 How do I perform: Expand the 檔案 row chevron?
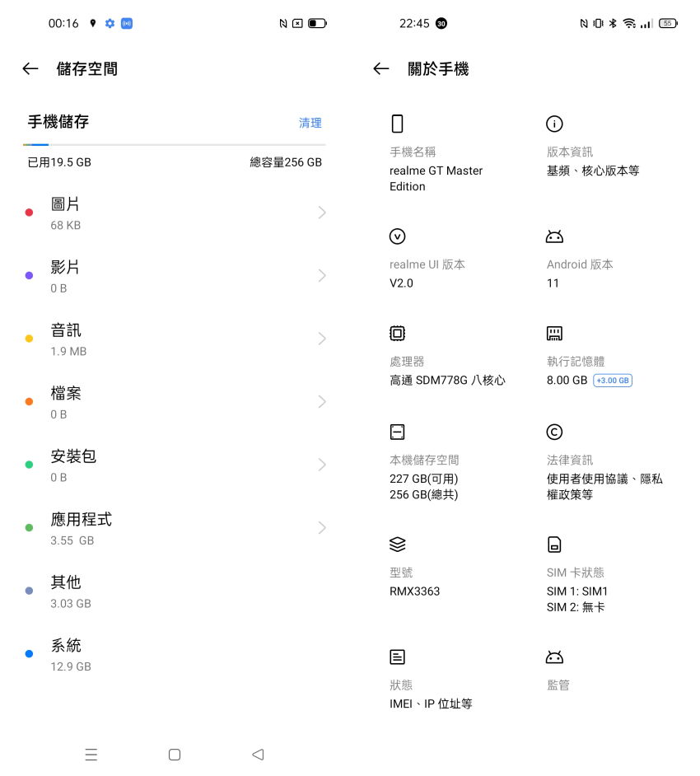pos(322,401)
